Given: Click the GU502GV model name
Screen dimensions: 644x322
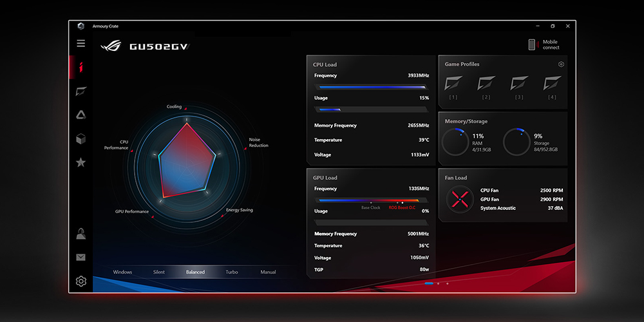Looking at the screenshot, I should pyautogui.click(x=160, y=47).
